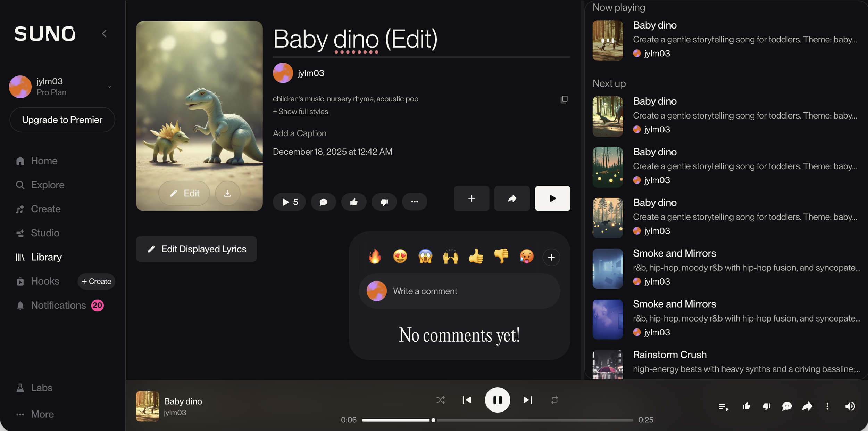868x431 pixels.
Task: Open the Studio sidebar item
Action: [x=45, y=233]
